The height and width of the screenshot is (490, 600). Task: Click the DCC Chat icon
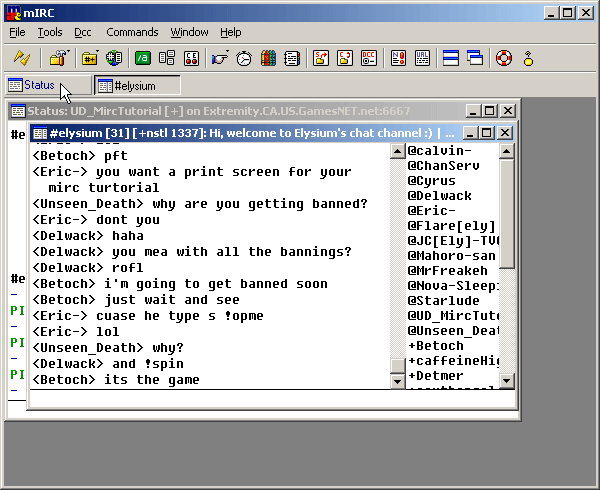coord(345,58)
